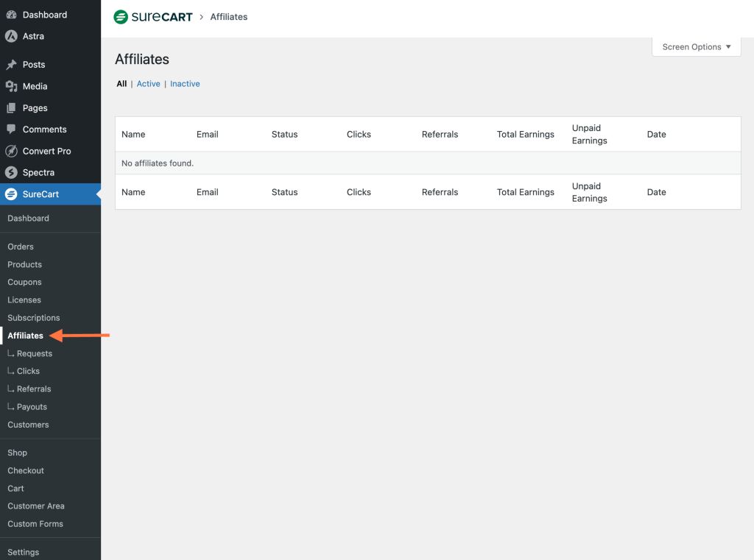Open the Coupons page
Image resolution: width=754 pixels, height=560 pixels.
(x=24, y=283)
